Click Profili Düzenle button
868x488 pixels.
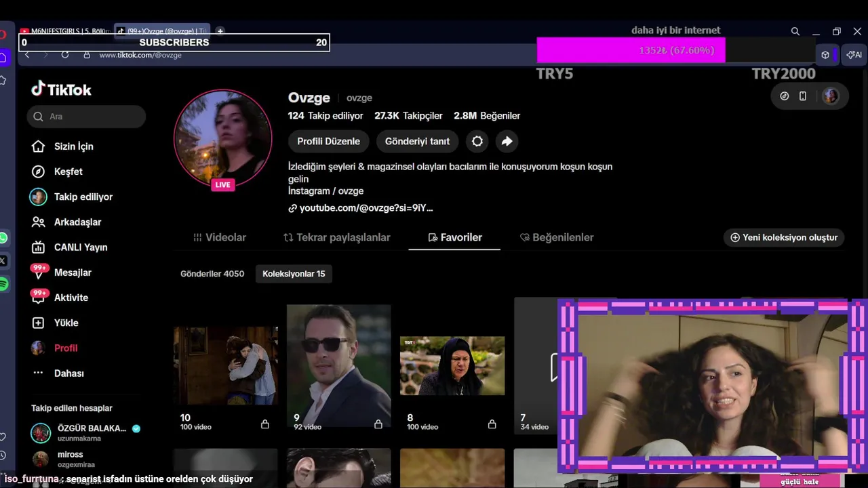pyautogui.click(x=328, y=141)
